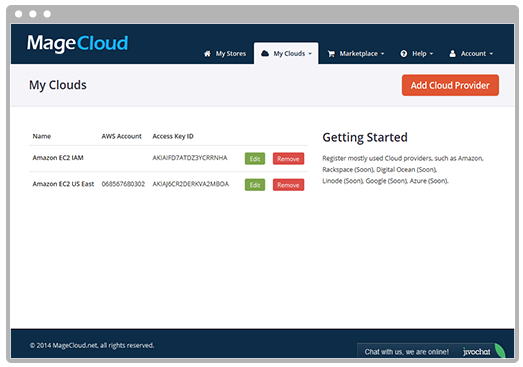Click AWS account number 068567680302

tap(123, 184)
